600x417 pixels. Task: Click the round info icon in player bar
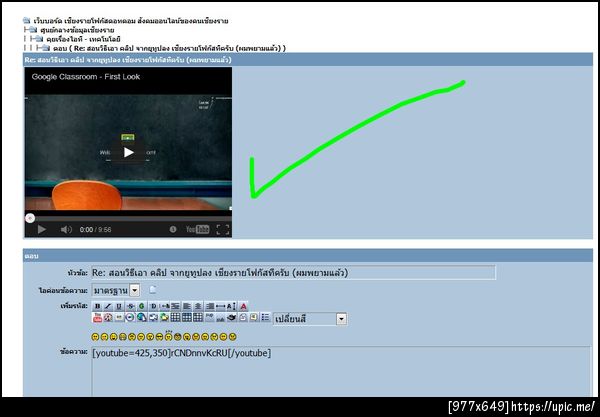[x=173, y=229]
